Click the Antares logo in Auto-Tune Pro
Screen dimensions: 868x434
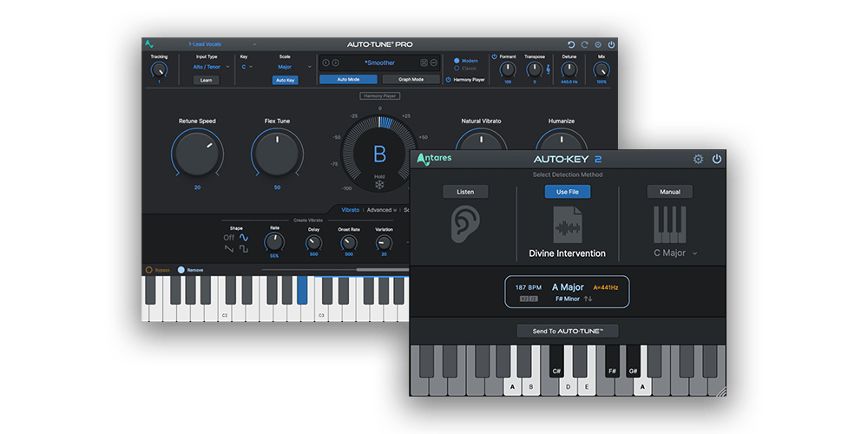[149, 44]
